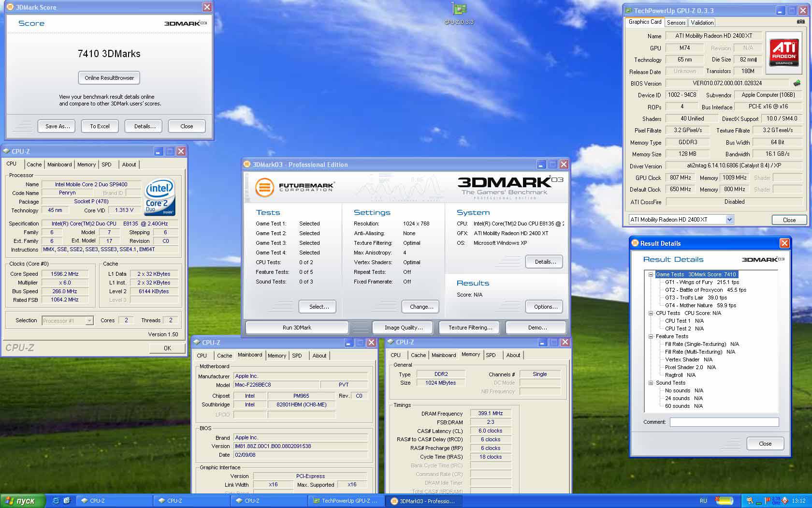Screen dimensions: 812x508
Task: Switch to 3DMark03 Professional on the taskbar
Action: tap(424, 501)
